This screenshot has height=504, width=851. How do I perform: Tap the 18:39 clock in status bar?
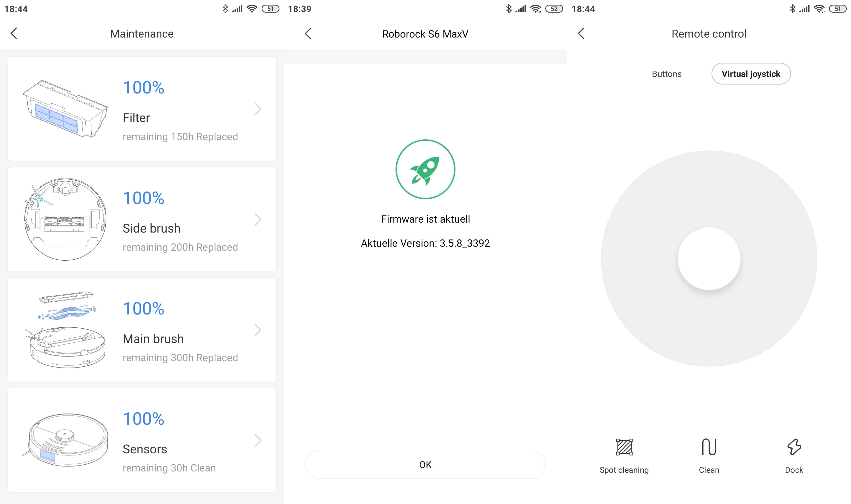[300, 9]
